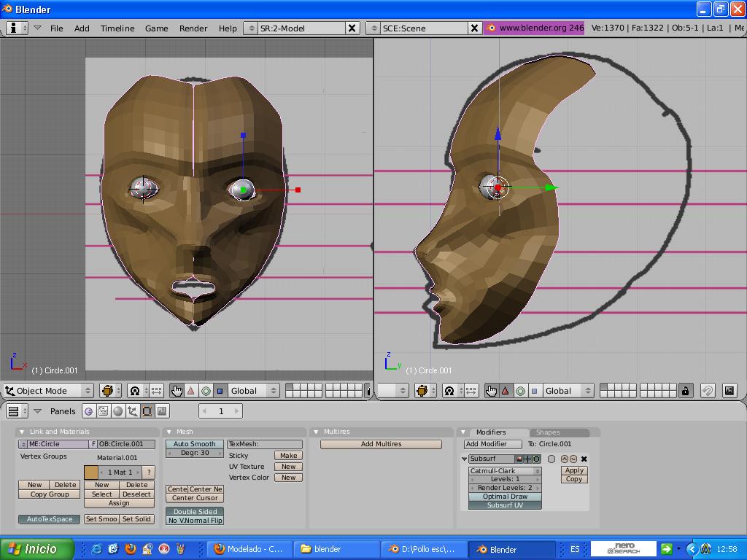Toggle the Optimal Draw option
The height and width of the screenshot is (560, 747).
click(x=505, y=497)
